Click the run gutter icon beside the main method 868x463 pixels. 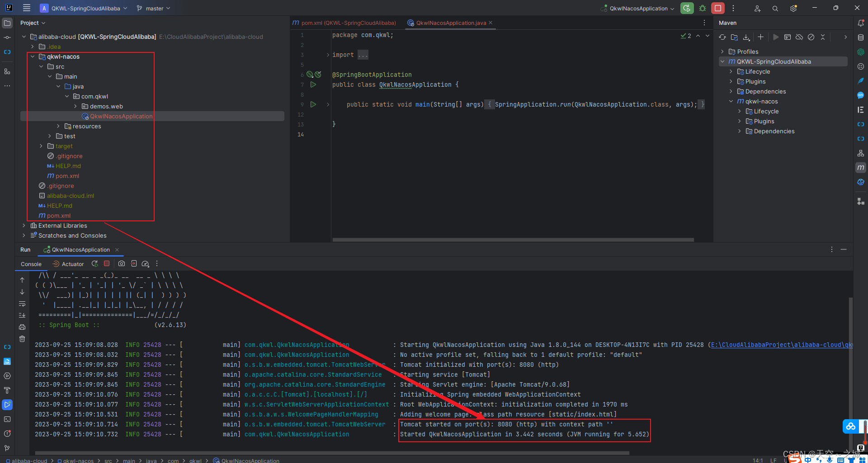(x=313, y=104)
